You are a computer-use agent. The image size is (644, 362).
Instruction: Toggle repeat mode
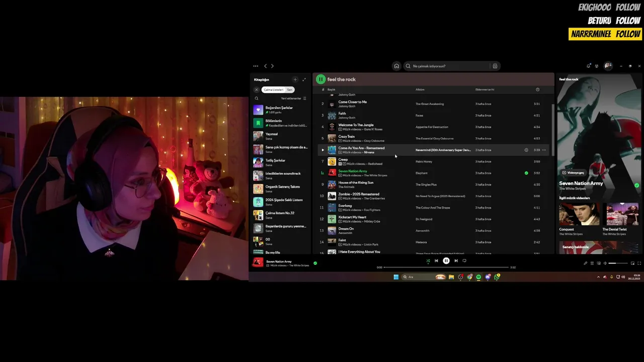464,260
